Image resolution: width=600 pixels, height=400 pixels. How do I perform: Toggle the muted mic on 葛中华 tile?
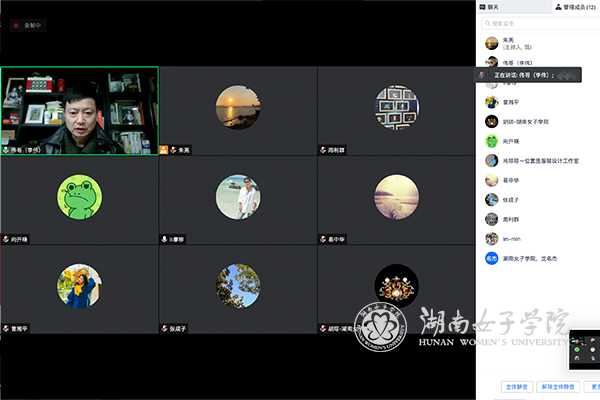(x=323, y=239)
